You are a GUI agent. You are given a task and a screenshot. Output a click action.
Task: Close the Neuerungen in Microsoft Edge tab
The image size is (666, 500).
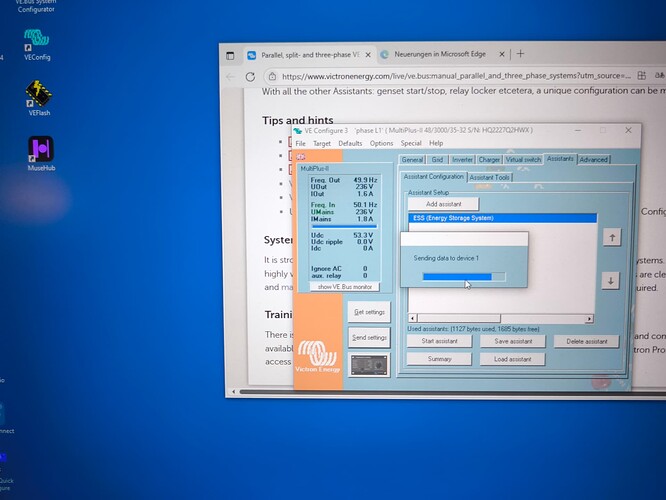tap(502, 54)
